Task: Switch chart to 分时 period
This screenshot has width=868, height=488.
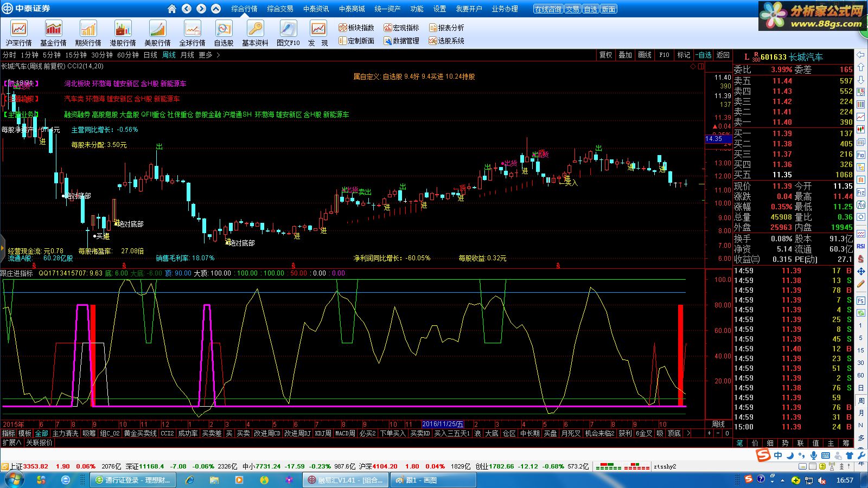Action: click(9, 55)
